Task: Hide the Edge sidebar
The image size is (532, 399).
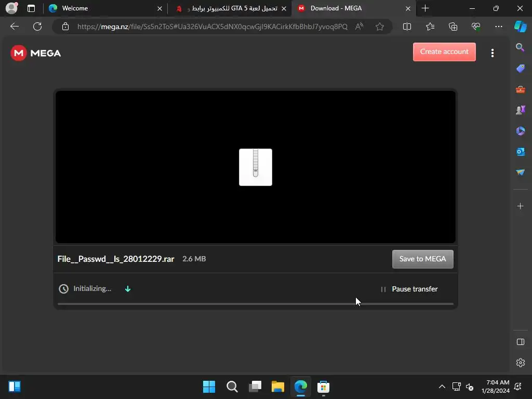Action: pyautogui.click(x=520, y=342)
